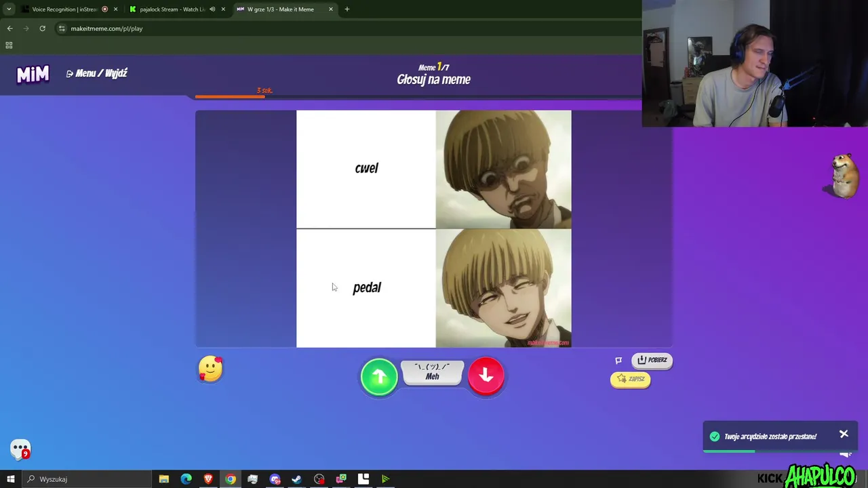Viewport: 868px width, 488px height.
Task: Click the hamster sticker on the right
Action: tap(843, 175)
